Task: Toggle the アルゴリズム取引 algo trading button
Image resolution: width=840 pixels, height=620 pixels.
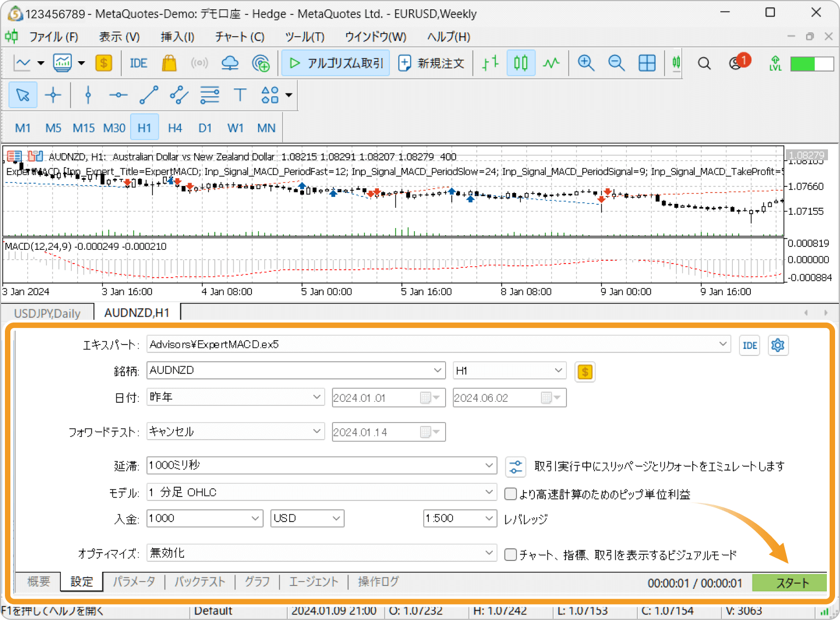Action: pos(336,63)
